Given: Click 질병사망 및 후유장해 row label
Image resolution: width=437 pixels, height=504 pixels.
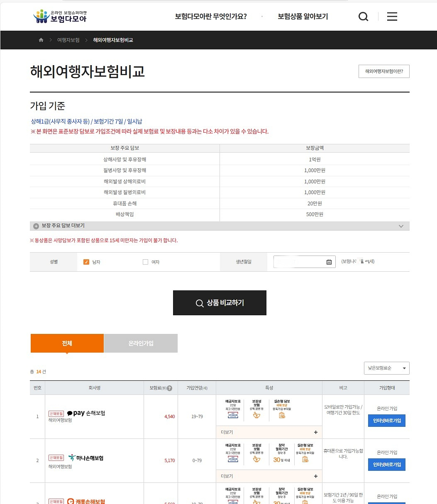Looking at the screenshot, I should coord(125,170).
